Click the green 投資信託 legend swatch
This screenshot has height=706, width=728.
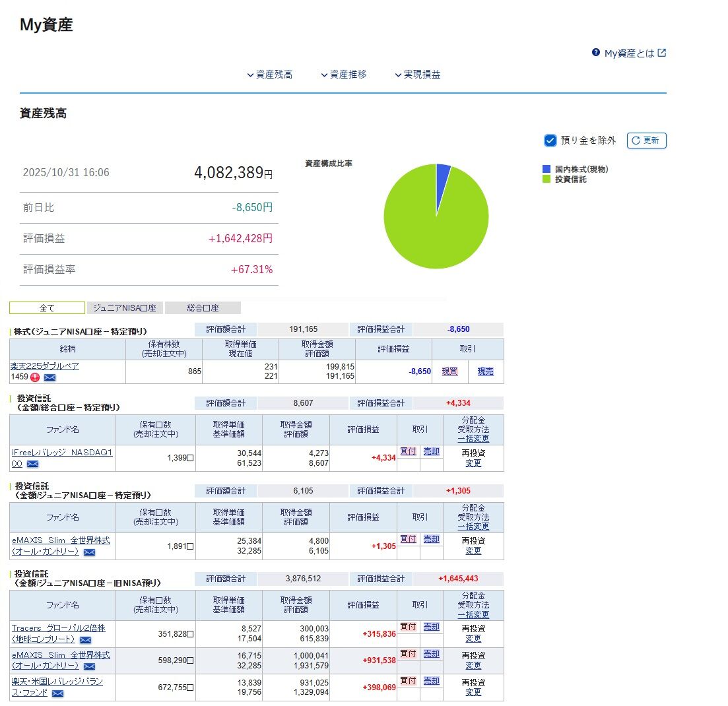(x=546, y=179)
